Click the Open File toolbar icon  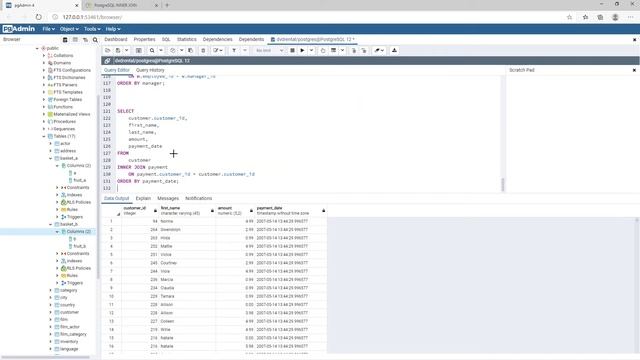[108, 51]
